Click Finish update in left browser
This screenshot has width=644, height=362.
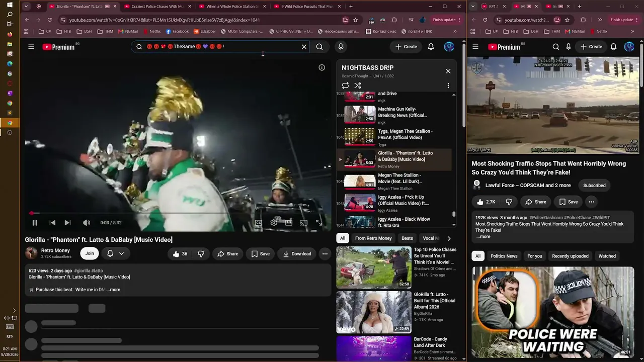pyautogui.click(x=446, y=20)
